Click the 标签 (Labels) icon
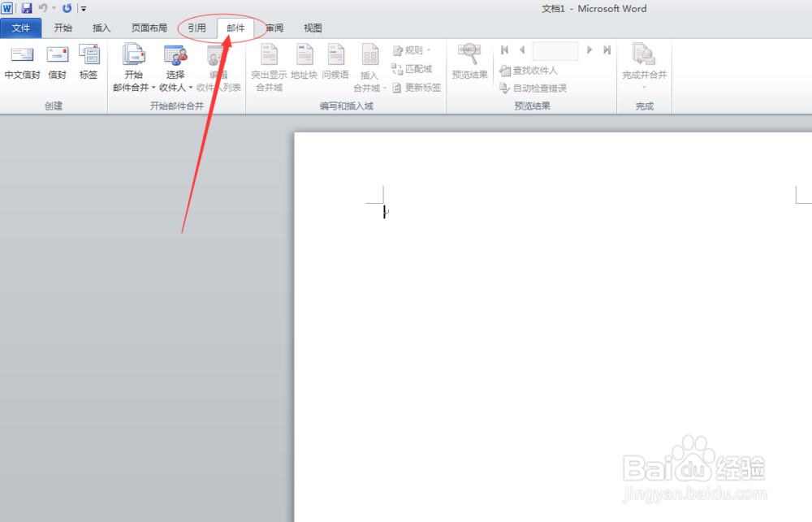 point(89,61)
